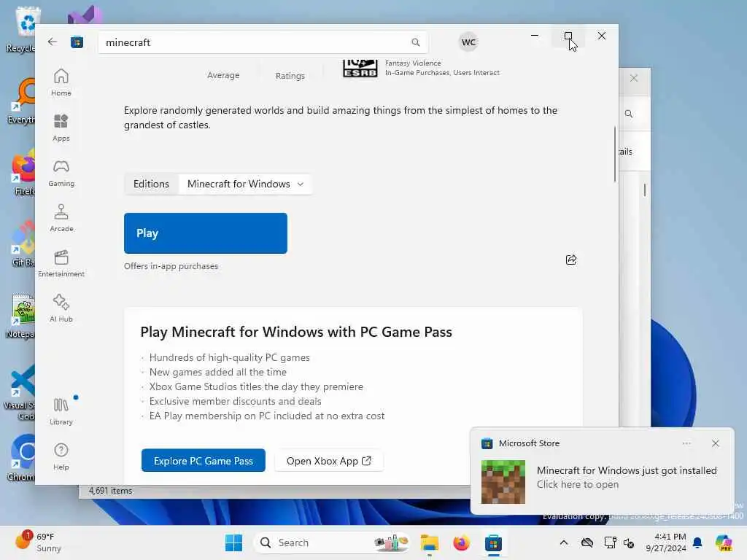
Task: Click the share icon next to Play
Action: [x=570, y=260]
